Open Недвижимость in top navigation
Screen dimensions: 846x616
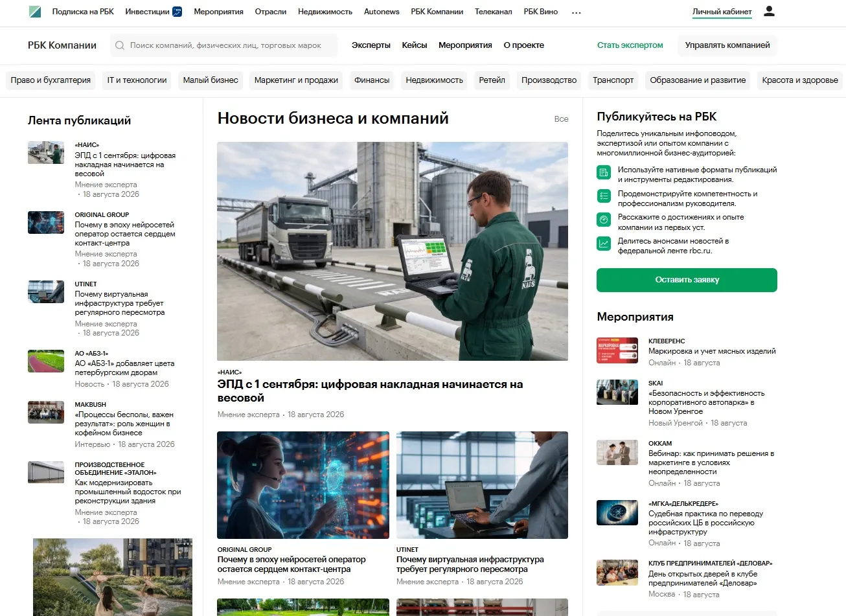(x=325, y=12)
